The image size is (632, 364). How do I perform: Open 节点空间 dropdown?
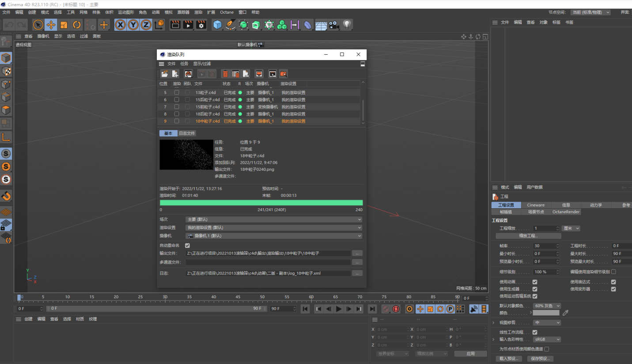(590, 12)
